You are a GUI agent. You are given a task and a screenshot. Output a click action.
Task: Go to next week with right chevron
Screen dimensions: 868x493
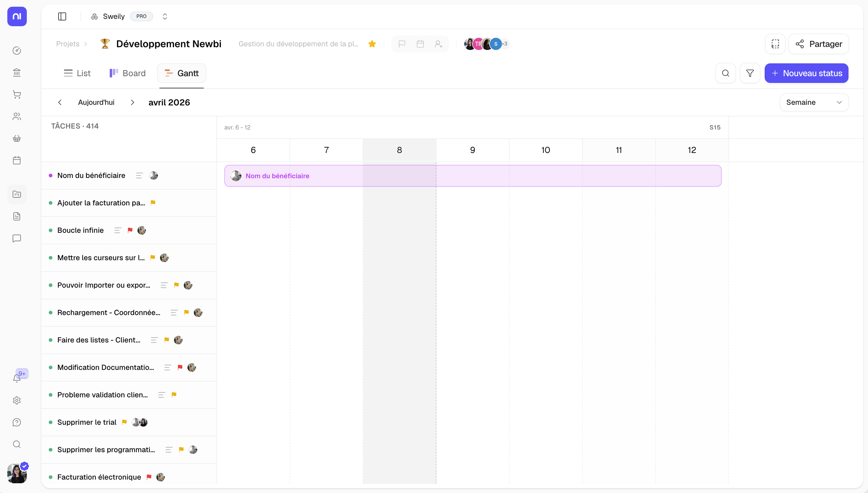(132, 103)
